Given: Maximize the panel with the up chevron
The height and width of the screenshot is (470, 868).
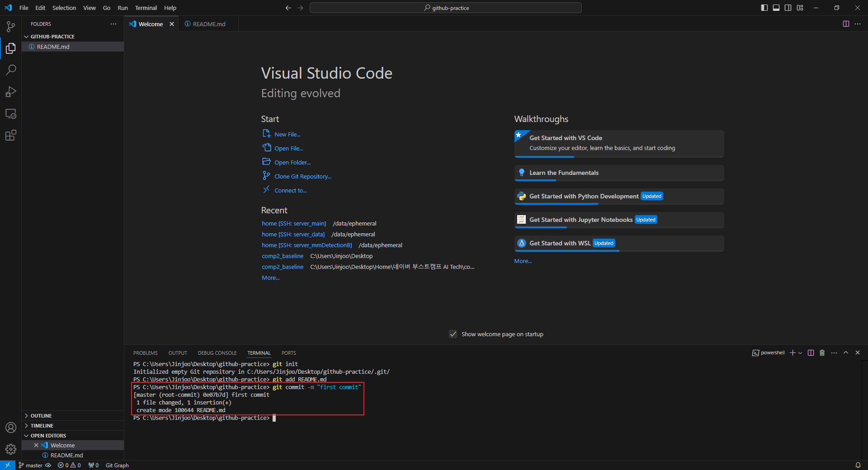Looking at the screenshot, I should [846, 353].
